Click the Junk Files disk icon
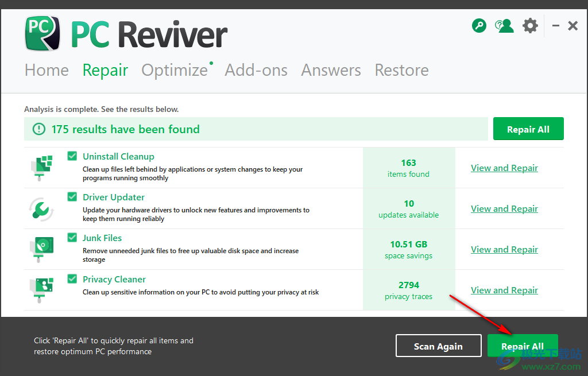This screenshot has height=376, width=588. pyautogui.click(x=41, y=249)
